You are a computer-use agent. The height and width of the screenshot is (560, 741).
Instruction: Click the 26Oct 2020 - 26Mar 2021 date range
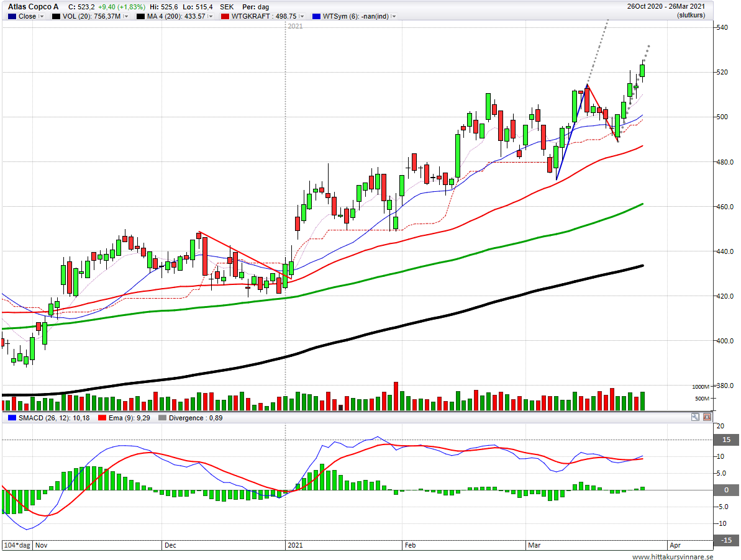[666, 7]
